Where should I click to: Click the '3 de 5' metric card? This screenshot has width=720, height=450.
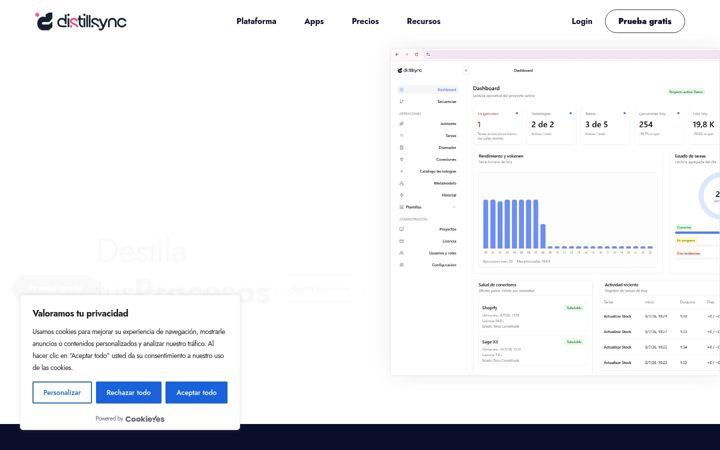605,126
